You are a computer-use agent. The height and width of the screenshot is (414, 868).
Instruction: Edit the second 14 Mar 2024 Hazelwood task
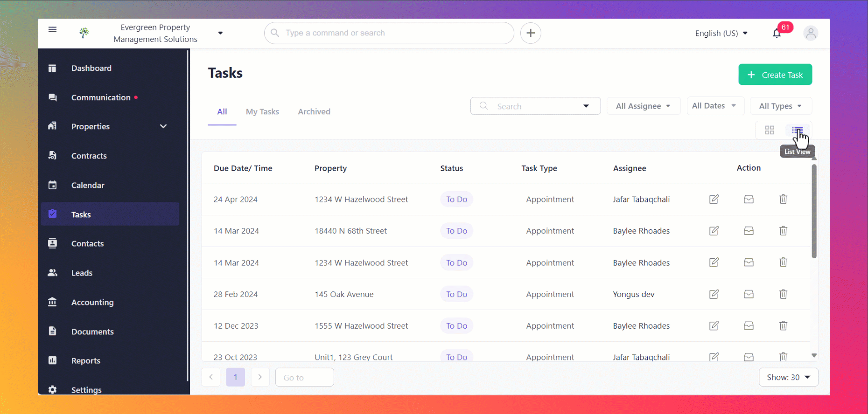pyautogui.click(x=714, y=262)
